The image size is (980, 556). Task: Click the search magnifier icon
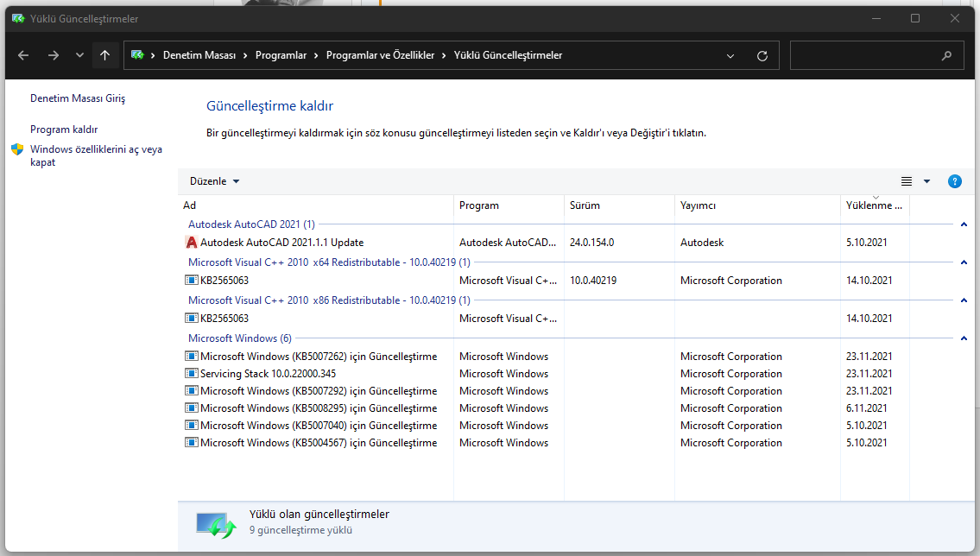pyautogui.click(x=947, y=55)
